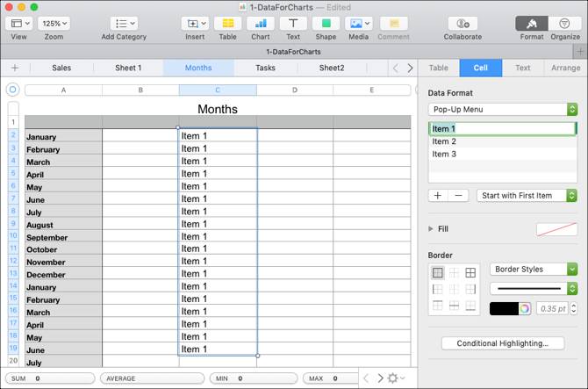Select the bottom-border layout icon
The image size is (588, 389).
point(470,306)
